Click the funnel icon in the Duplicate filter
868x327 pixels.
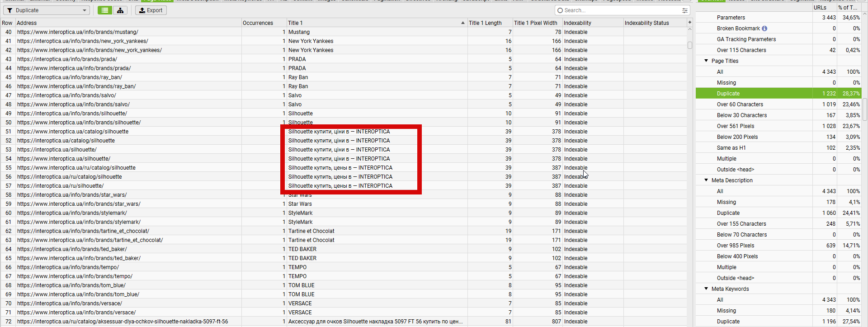[9, 10]
